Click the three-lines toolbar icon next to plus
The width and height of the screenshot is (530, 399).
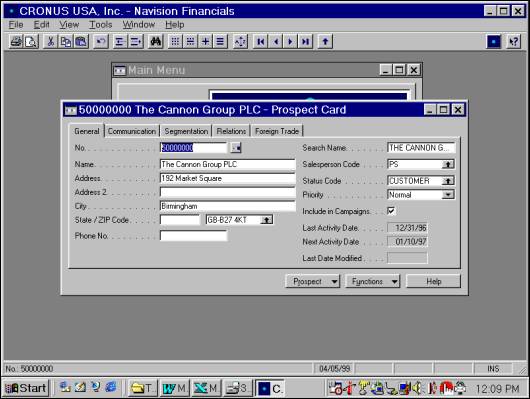220,42
